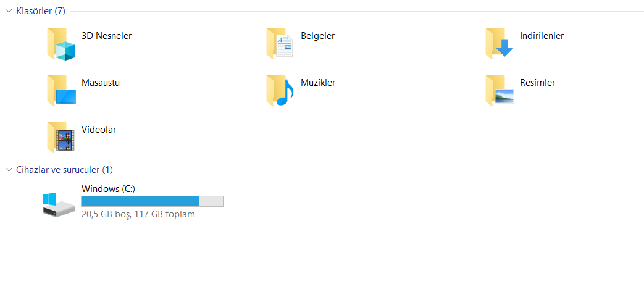Select the Resimler folder icon
This screenshot has height=284, width=644.
pyautogui.click(x=500, y=90)
